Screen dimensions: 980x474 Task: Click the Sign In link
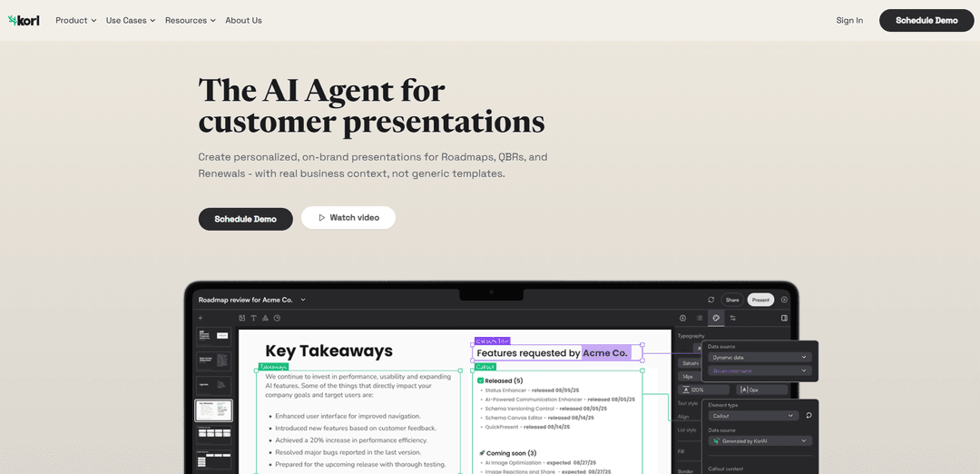(x=849, y=20)
